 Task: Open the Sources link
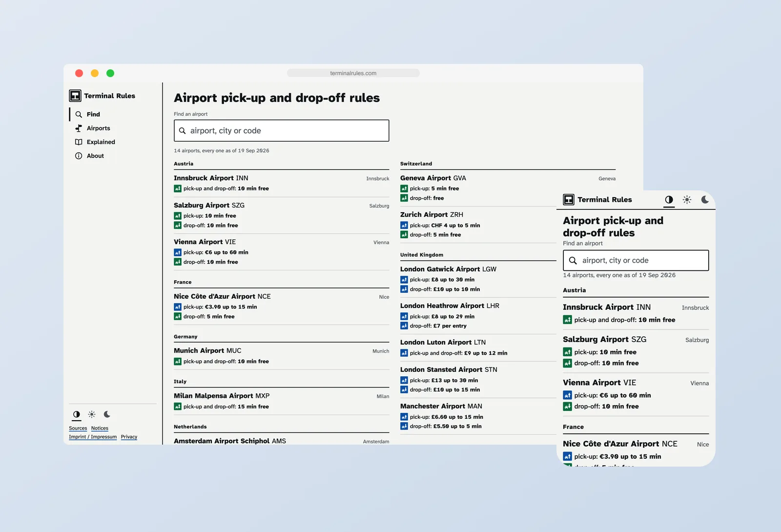(78, 428)
